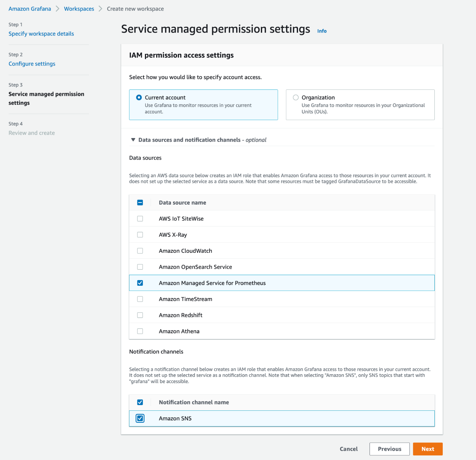Toggle the Notification channel name header checkbox
Image resolution: width=476 pixels, height=460 pixels.
pyautogui.click(x=140, y=402)
